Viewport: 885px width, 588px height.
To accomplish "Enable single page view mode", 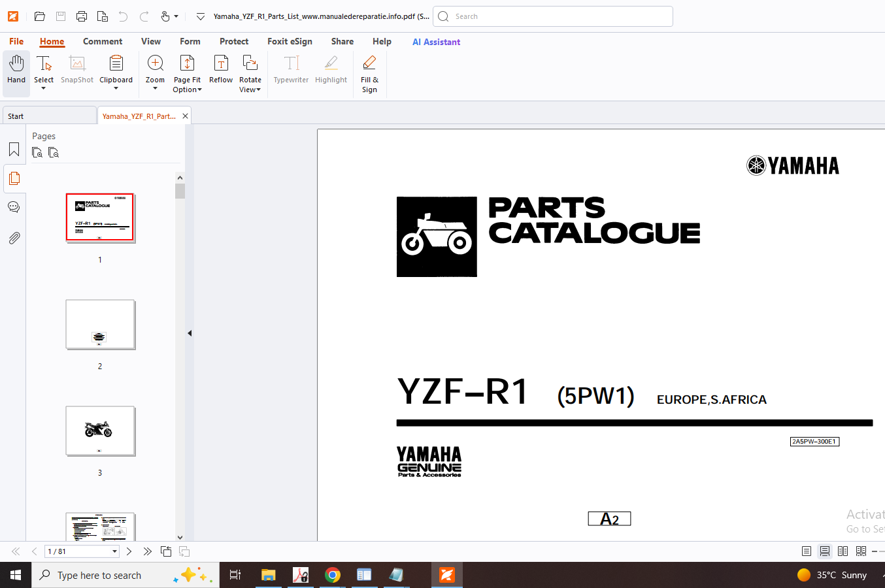I will (807, 551).
